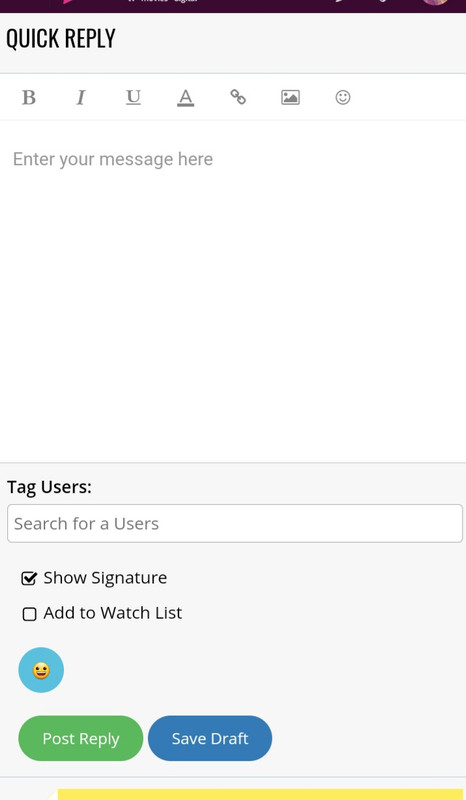
Task: Enable the Add to Watch List checkbox
Action: pyautogui.click(x=30, y=614)
